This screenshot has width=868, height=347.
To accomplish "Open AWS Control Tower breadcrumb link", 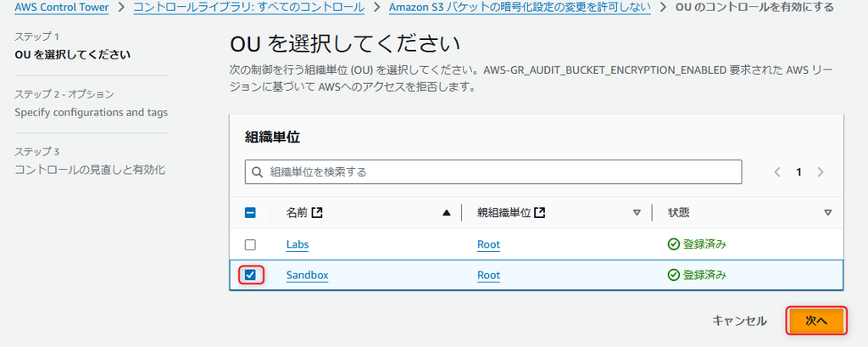I will click(61, 8).
